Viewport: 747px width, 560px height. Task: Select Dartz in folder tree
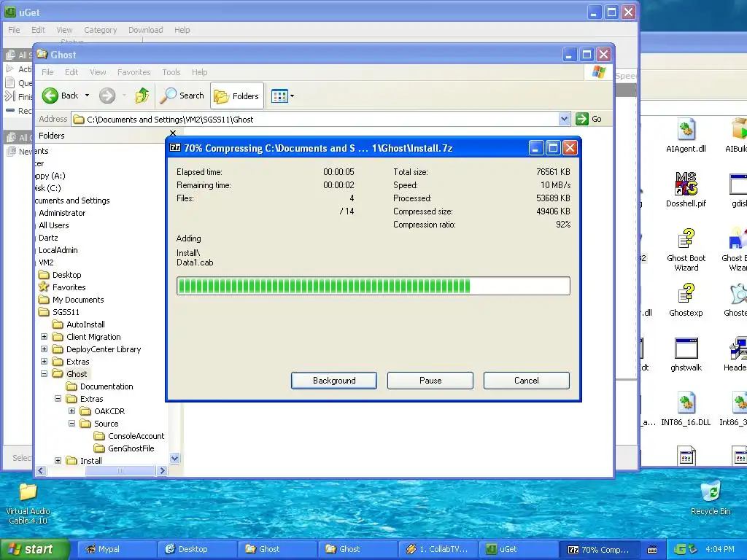coord(48,238)
